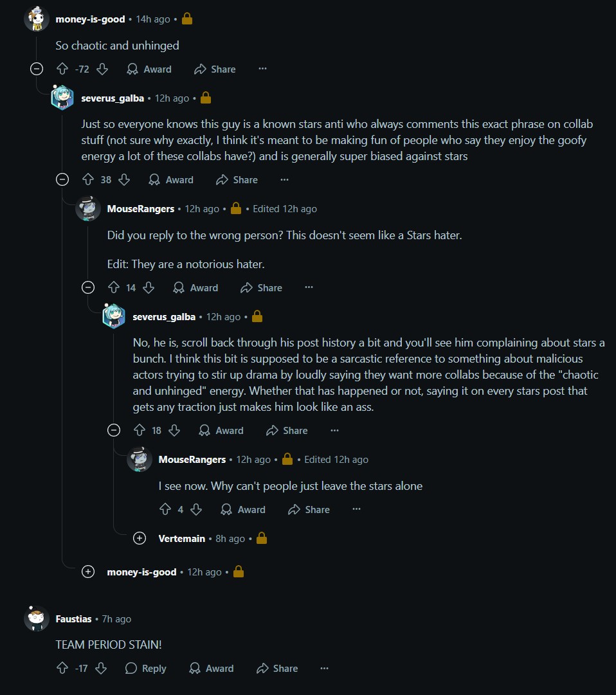Image resolution: width=616 pixels, height=695 pixels.
Task: Downvote the comment with -72 score
Action: pos(102,69)
